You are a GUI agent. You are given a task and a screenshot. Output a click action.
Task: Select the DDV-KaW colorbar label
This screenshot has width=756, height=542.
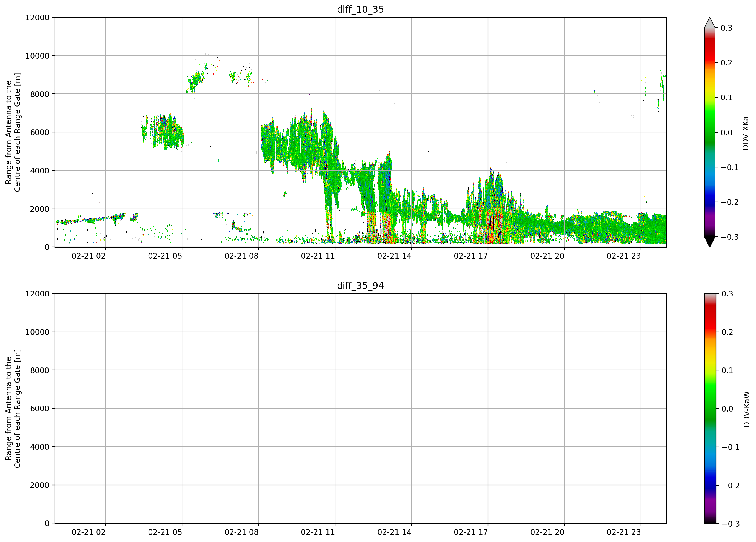pos(746,409)
